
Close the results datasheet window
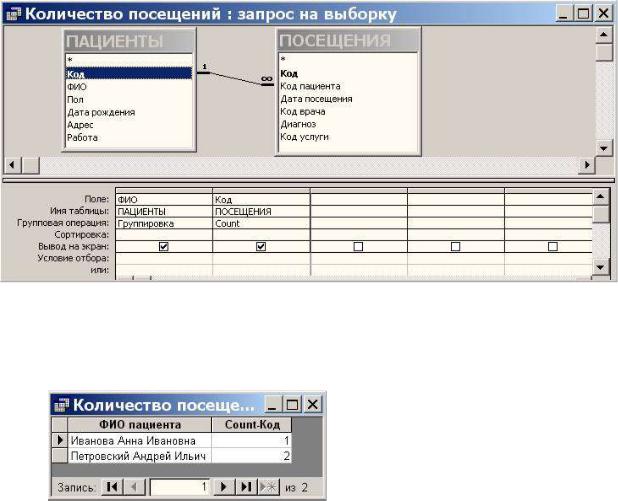(313, 404)
